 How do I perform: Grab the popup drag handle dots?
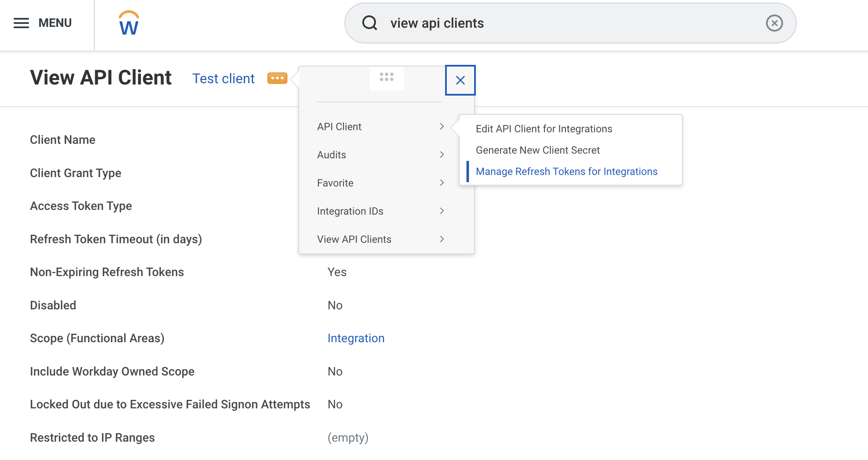[x=386, y=78]
